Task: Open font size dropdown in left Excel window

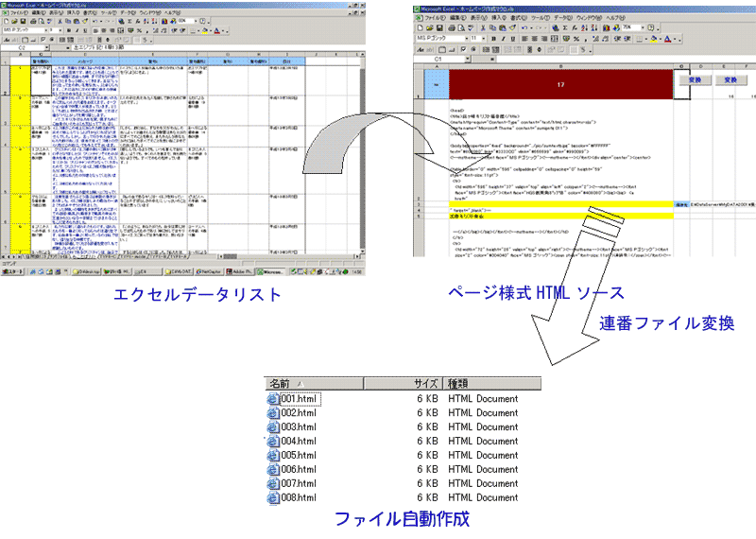Action: [x=60, y=30]
